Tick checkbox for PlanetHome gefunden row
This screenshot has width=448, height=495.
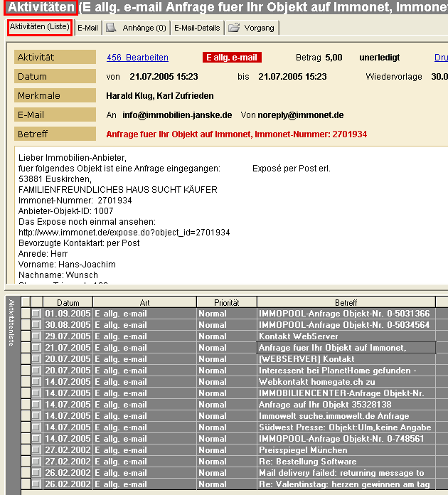click(36, 371)
